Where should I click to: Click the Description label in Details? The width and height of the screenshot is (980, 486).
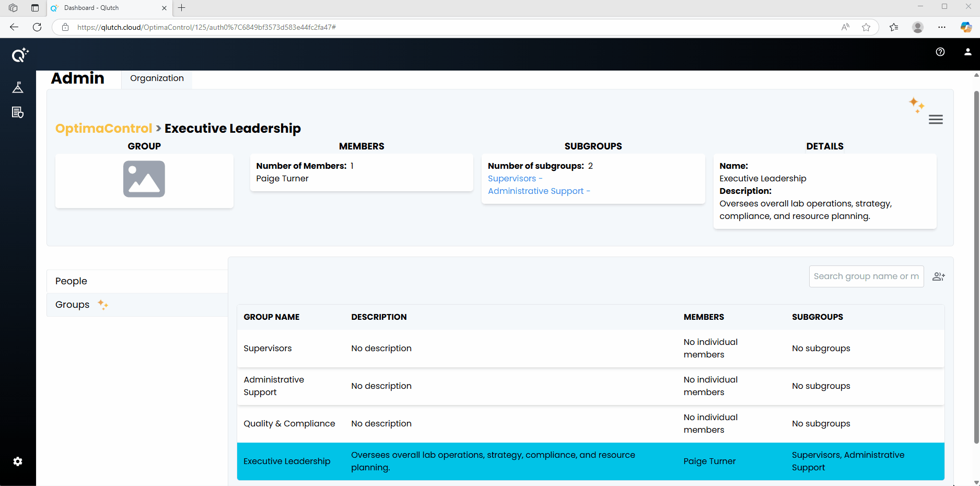pyautogui.click(x=745, y=191)
